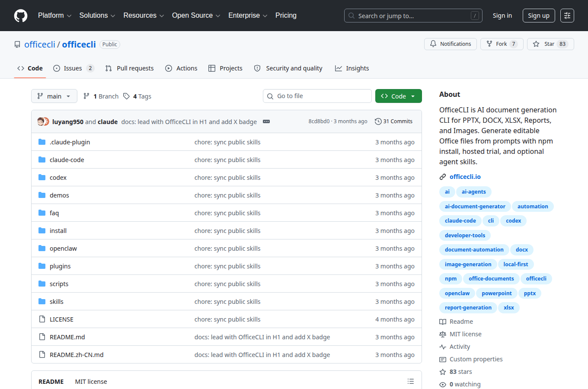Click the ai-agents topic tag

(x=474, y=192)
